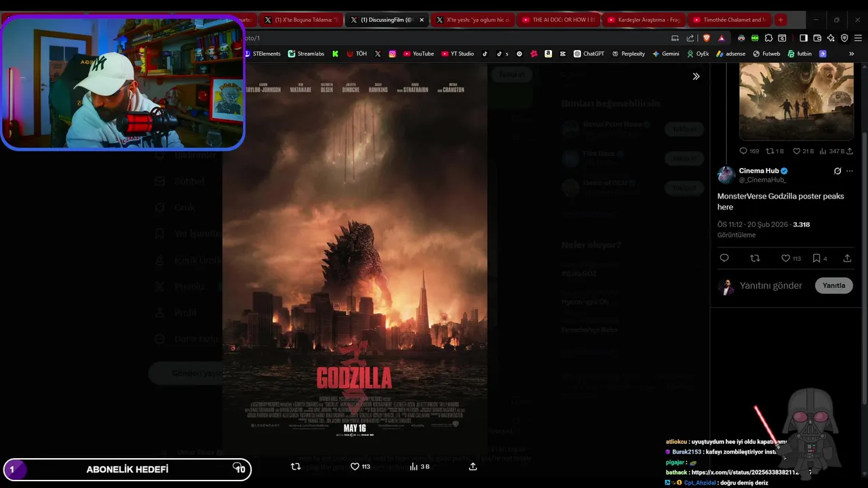Open the ChatGPT bookmark
The image size is (868, 488).
(x=589, y=54)
